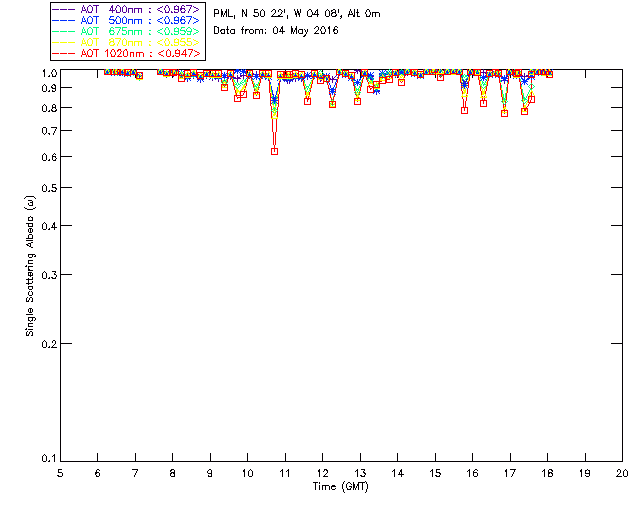Click the red square marker near hour 17

(x=504, y=114)
